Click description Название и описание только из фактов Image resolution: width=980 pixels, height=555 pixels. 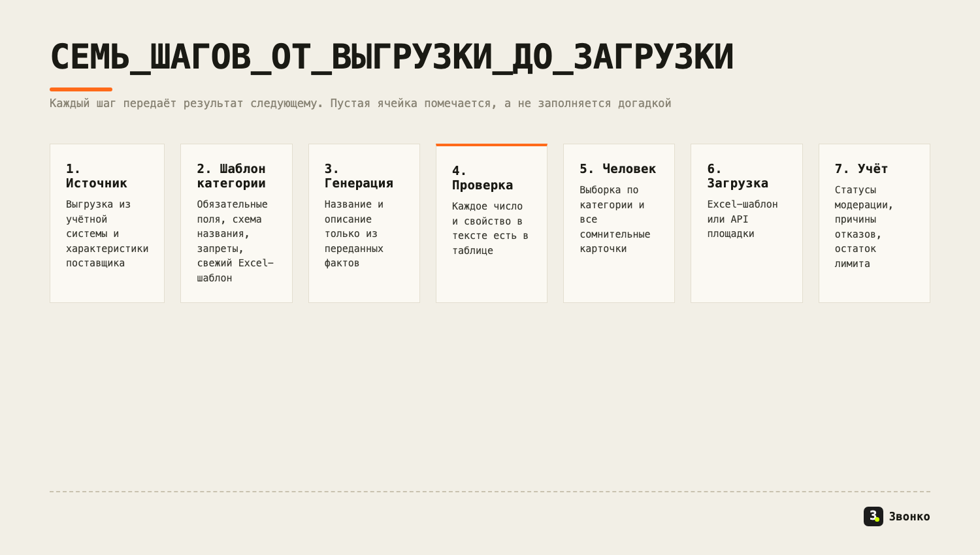click(x=354, y=234)
